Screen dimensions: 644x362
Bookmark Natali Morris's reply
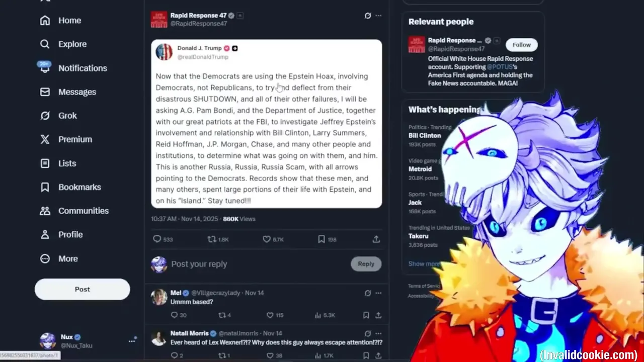[x=366, y=355]
